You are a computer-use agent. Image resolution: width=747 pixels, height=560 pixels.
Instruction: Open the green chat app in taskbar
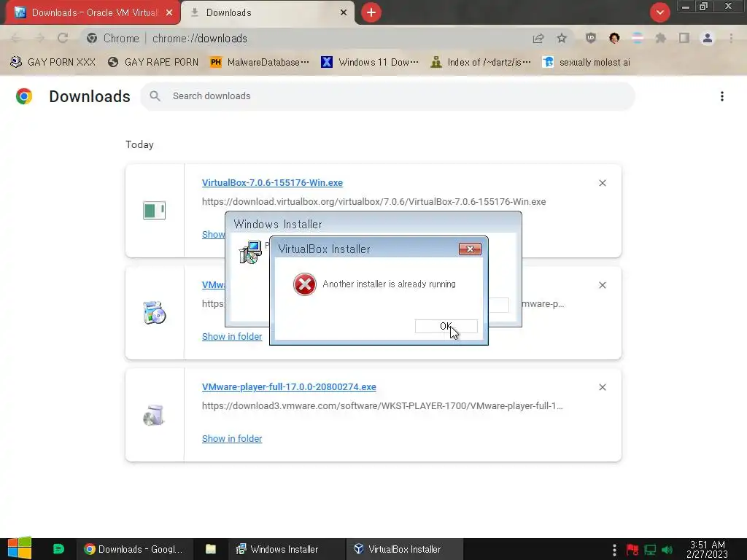click(58, 549)
